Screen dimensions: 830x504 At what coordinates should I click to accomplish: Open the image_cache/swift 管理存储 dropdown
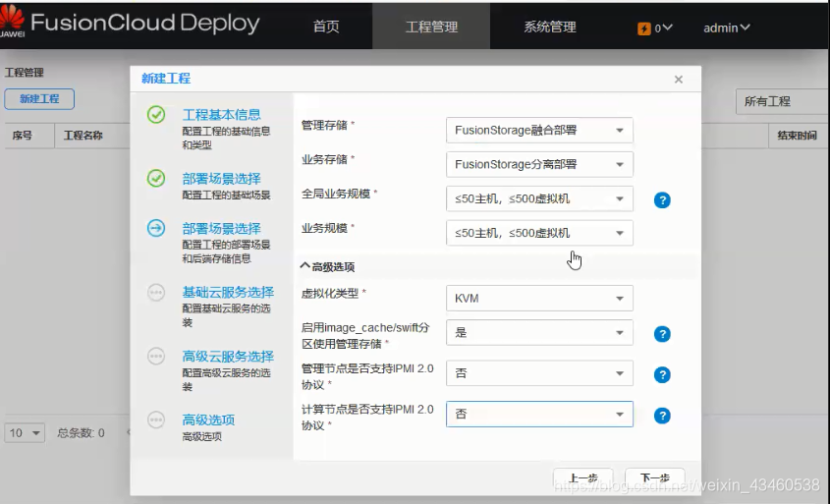(539, 332)
